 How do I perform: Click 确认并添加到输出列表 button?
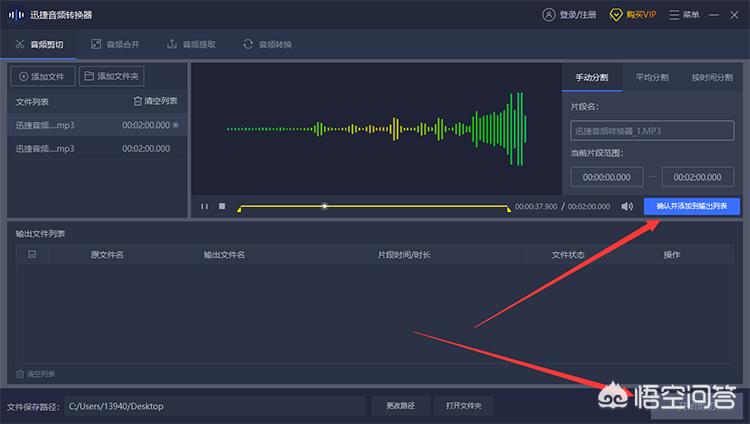tap(692, 205)
